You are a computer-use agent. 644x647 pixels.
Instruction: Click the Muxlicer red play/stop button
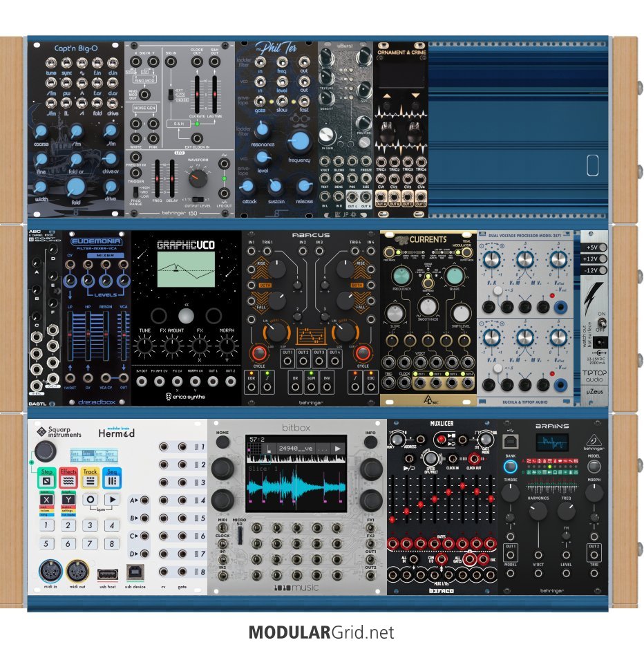tap(442, 439)
